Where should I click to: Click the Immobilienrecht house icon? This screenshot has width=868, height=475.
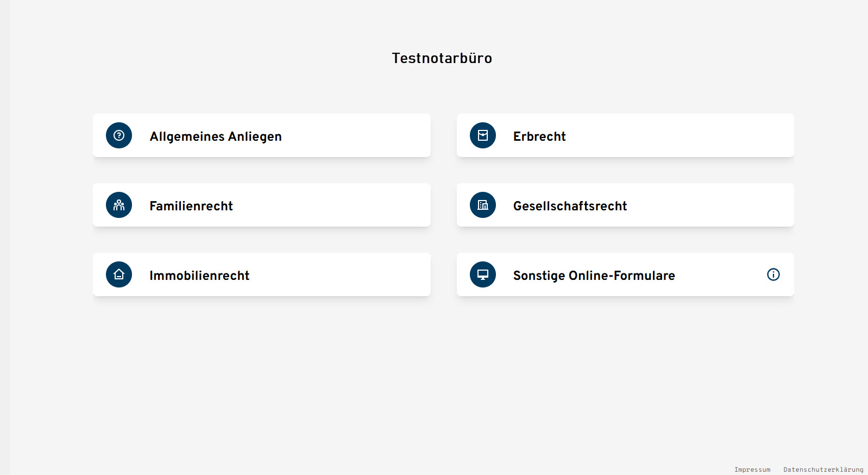tap(119, 274)
